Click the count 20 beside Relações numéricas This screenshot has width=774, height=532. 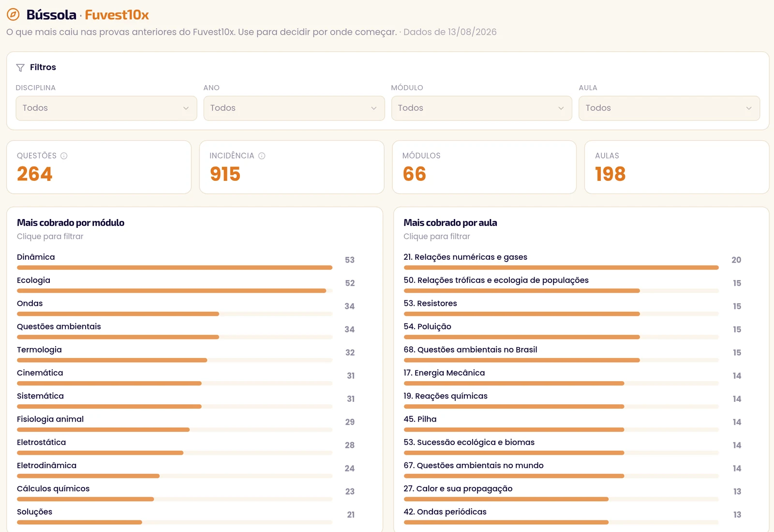pyautogui.click(x=736, y=260)
